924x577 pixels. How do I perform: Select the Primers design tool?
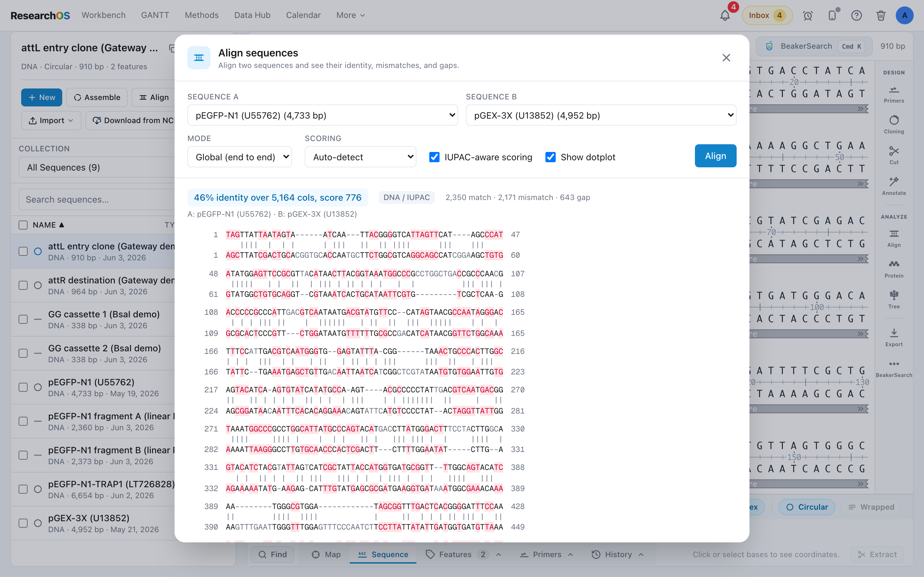[894, 95]
